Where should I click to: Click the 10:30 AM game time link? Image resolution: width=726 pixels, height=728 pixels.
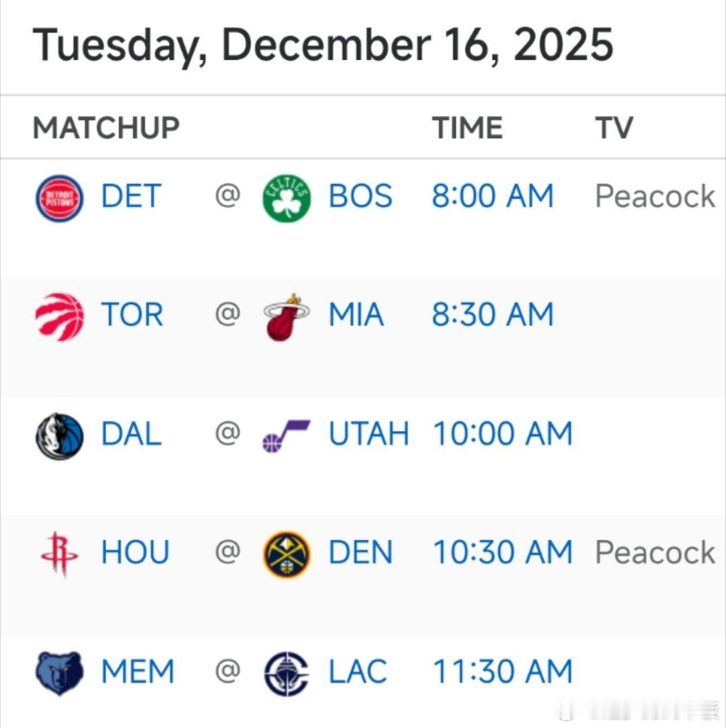point(502,553)
